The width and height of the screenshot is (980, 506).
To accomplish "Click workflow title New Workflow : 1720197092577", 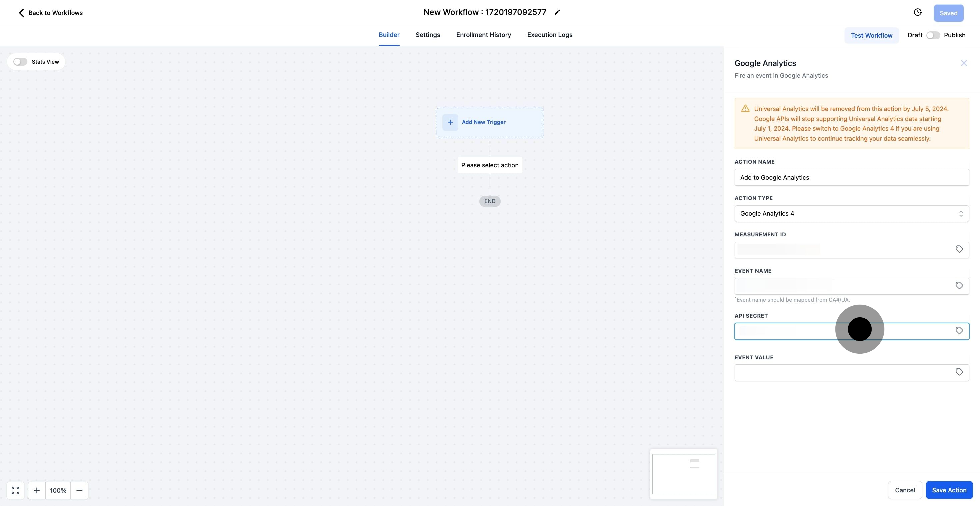I will click(485, 12).
